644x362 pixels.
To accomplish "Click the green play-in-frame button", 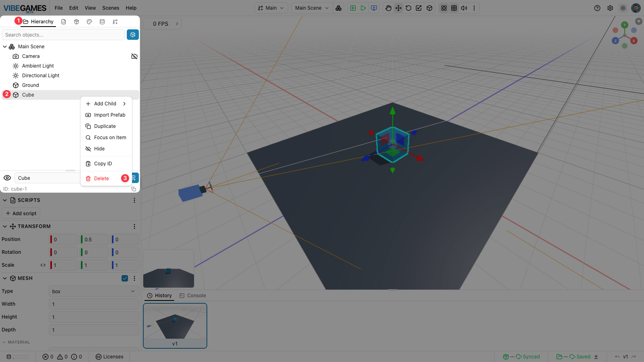I will [353, 8].
